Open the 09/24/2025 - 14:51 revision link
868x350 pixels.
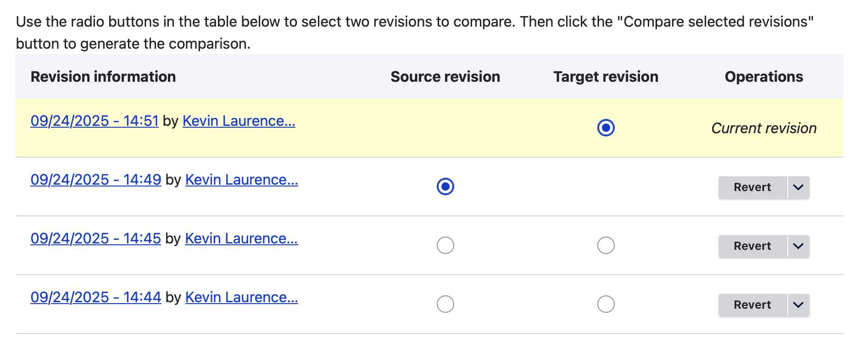click(x=95, y=121)
